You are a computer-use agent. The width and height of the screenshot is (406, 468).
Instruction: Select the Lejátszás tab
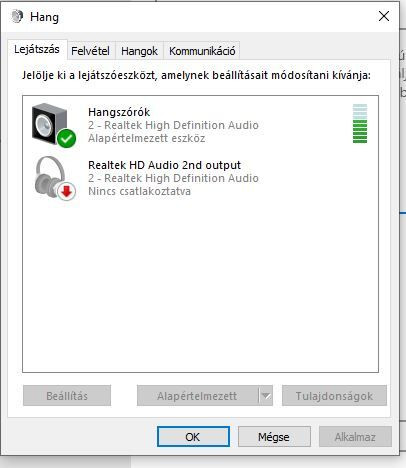pyautogui.click(x=37, y=49)
